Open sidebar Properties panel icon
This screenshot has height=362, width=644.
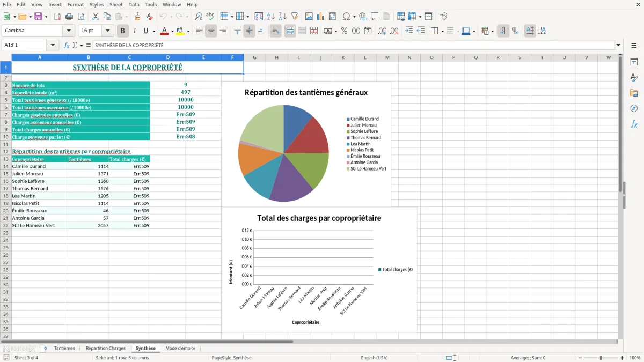pos(634,62)
